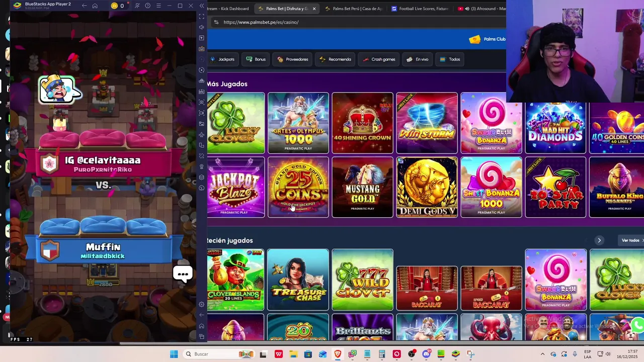This screenshot has width=644, height=362.
Task: Show hidden system tray icons
Action: (x=542, y=354)
